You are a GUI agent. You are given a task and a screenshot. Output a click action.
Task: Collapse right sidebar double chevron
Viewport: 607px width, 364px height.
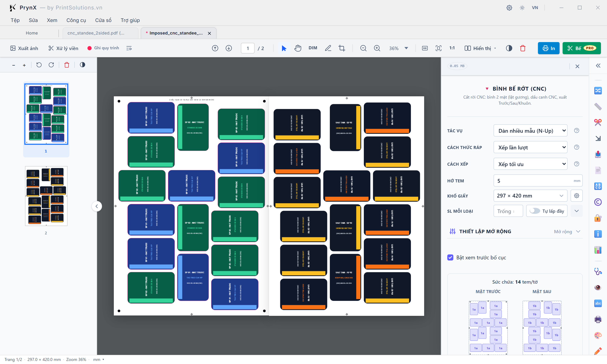coord(598,65)
